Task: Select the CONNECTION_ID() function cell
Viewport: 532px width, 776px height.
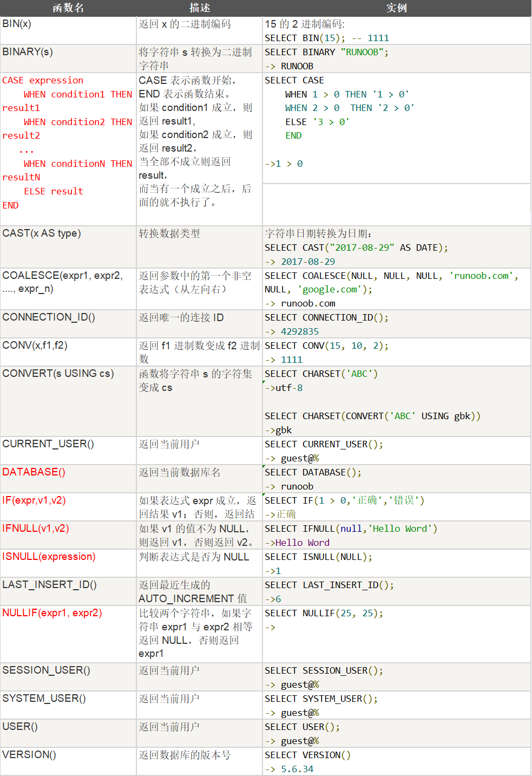Action: (49, 317)
